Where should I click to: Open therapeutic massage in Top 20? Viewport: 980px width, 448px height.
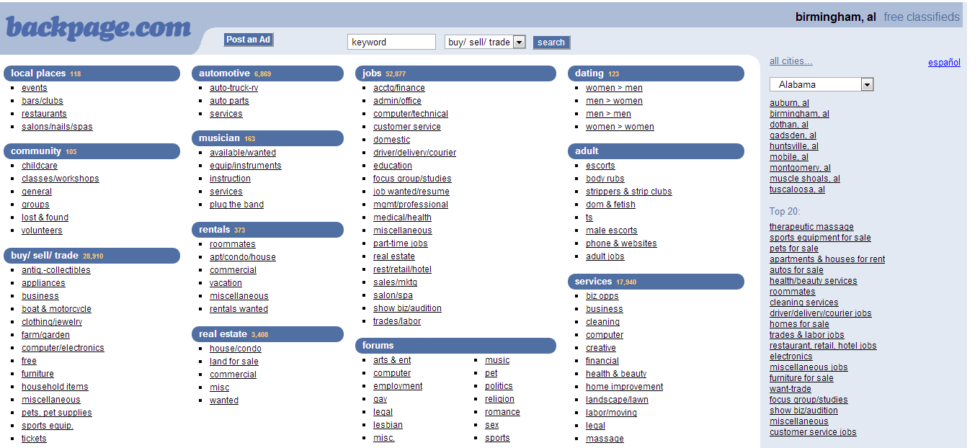811,227
